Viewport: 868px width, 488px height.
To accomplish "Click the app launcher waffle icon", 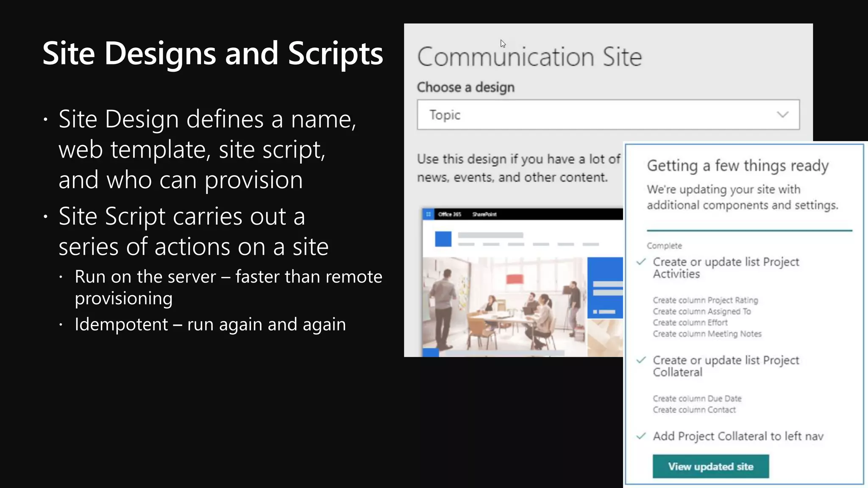I will point(428,214).
